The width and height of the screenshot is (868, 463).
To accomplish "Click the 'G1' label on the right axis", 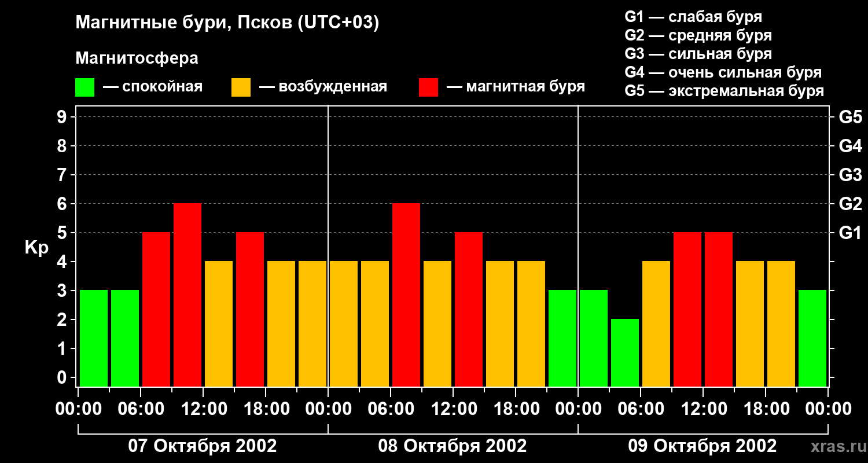I will tap(850, 233).
